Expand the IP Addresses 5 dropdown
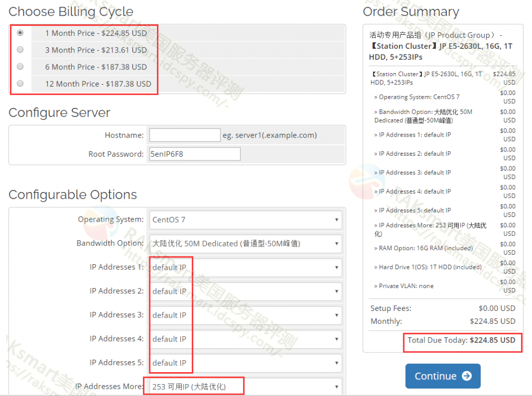 pos(246,363)
